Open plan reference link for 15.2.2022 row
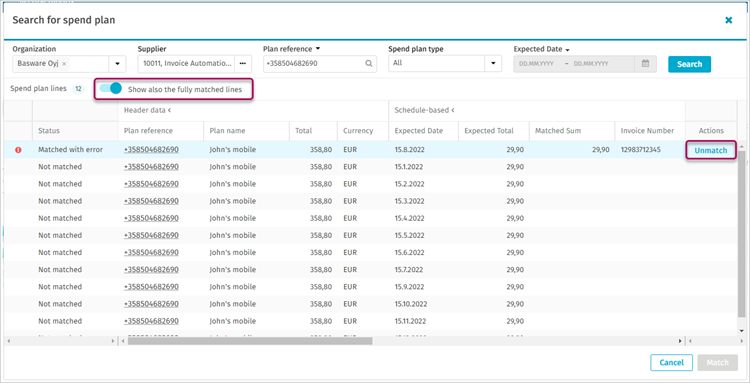The width and height of the screenshot is (750, 383). tap(151, 184)
